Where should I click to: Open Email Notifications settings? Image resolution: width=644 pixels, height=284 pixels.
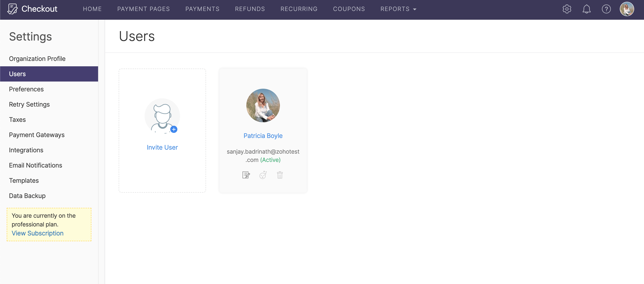click(x=36, y=165)
